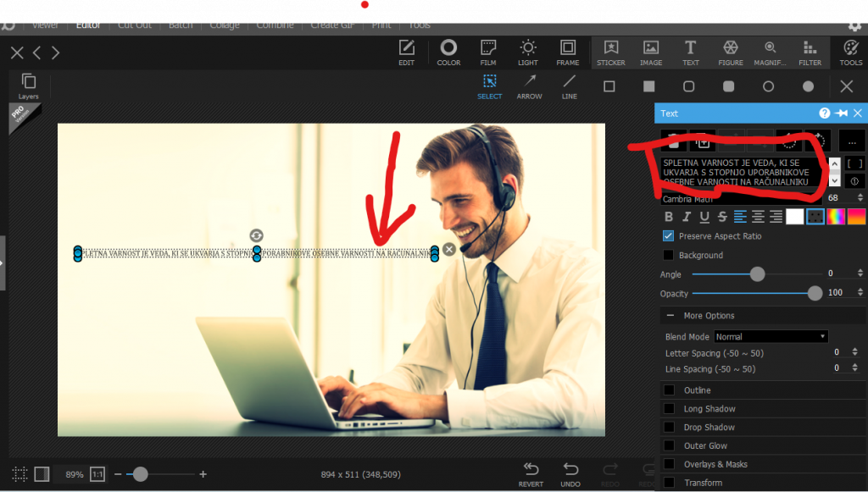The image size is (868, 492).
Task: Choose the filled rectangle shape
Action: point(648,86)
